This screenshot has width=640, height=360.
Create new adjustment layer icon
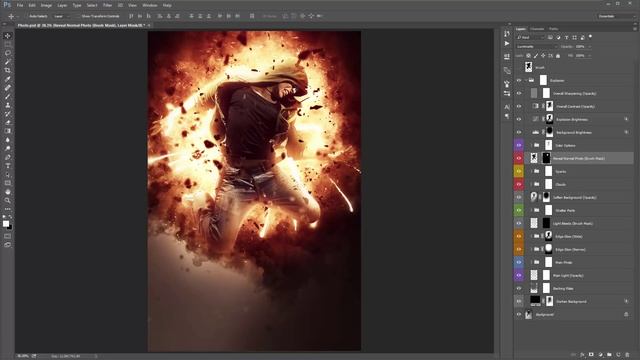[600, 355]
